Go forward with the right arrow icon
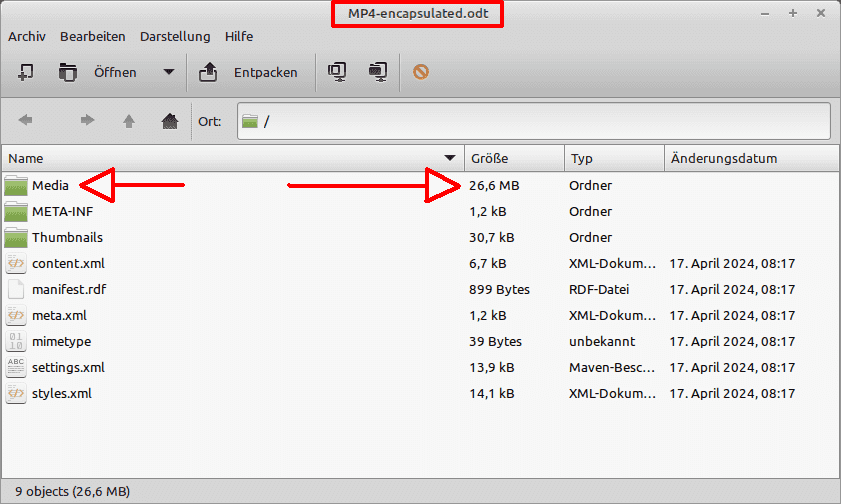This screenshot has height=504, width=841. click(87, 121)
